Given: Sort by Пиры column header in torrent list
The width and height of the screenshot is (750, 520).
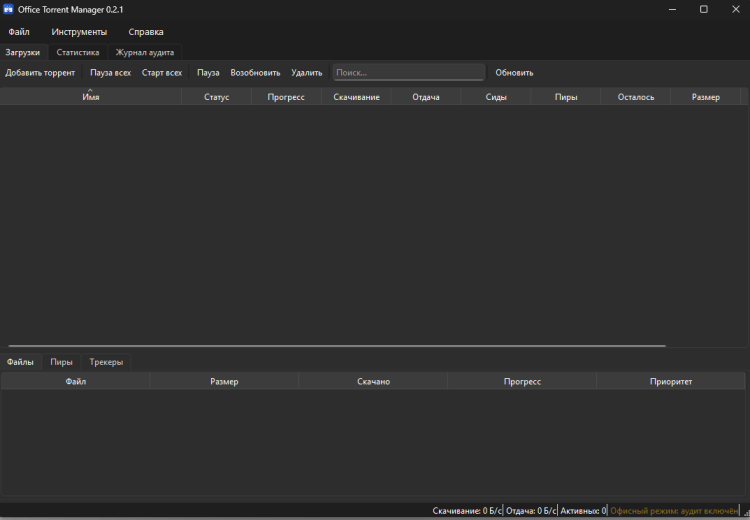Looking at the screenshot, I should click(566, 97).
